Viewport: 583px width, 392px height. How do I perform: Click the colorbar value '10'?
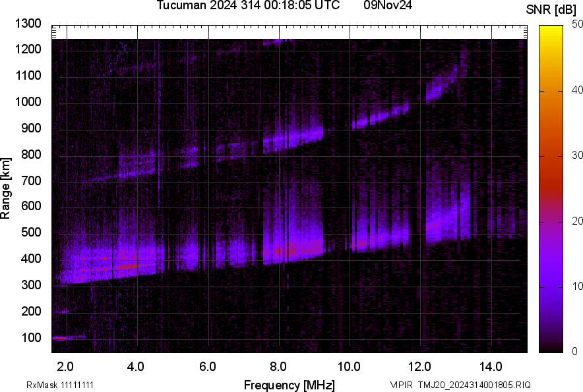click(x=577, y=286)
